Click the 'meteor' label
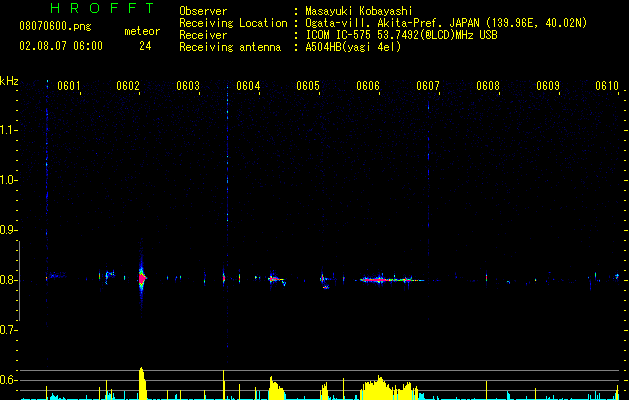This screenshot has height=400, width=629. [142, 31]
